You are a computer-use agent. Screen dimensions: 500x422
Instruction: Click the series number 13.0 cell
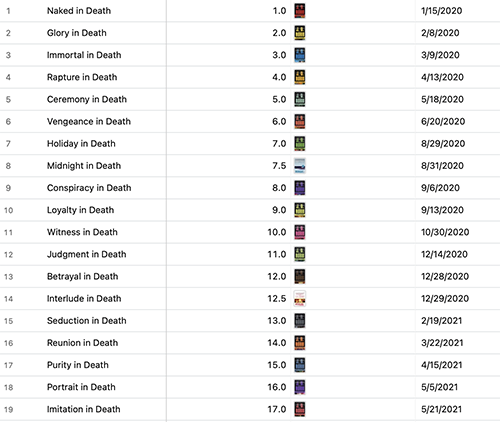(x=229, y=321)
